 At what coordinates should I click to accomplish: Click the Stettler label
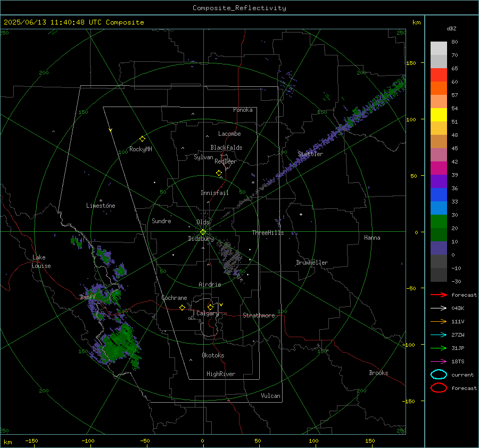[x=310, y=154]
